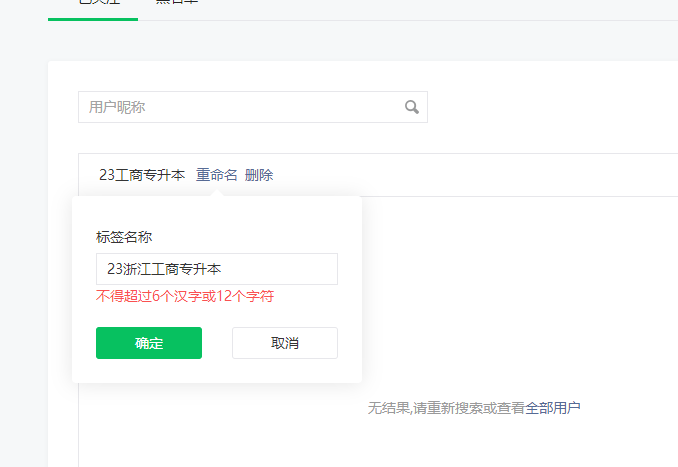The image size is (678, 467).
Task: Click the red error text 不得超过6个汉字或12个字符
Action: point(185,296)
